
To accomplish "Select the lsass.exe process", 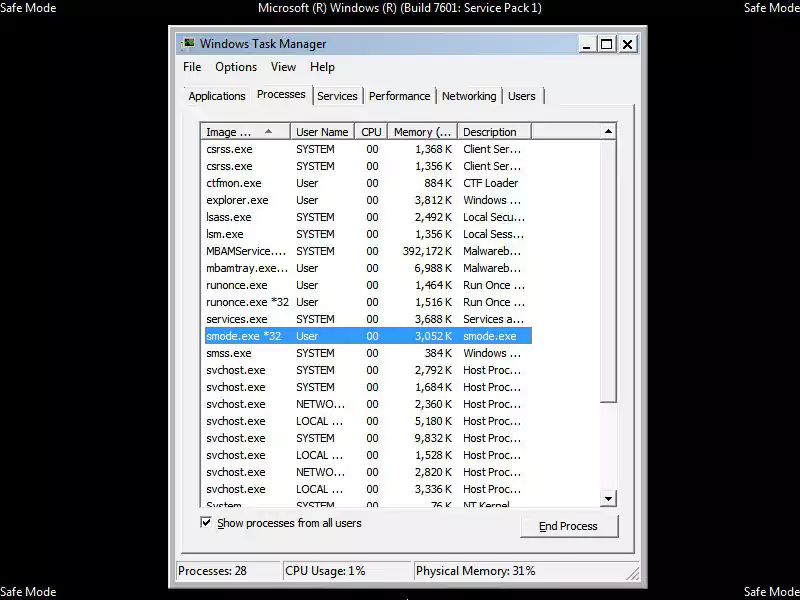I will click(366, 217).
